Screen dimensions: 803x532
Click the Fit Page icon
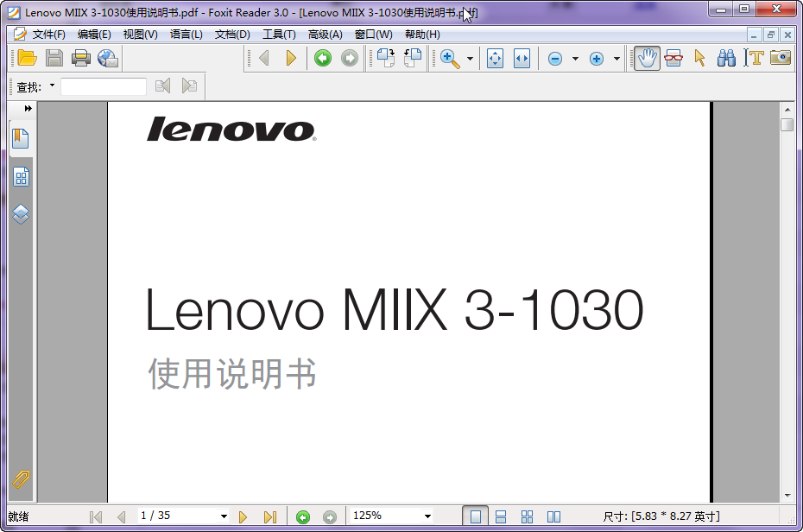pyautogui.click(x=496, y=59)
